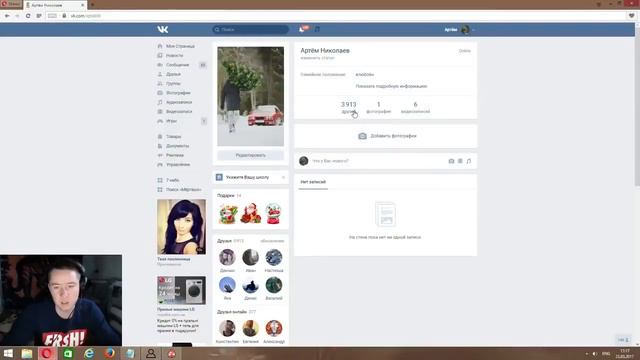Screen dimensions: 640x360
Task: Open online friend Александр's avatar
Action: pyautogui.click(x=273, y=329)
